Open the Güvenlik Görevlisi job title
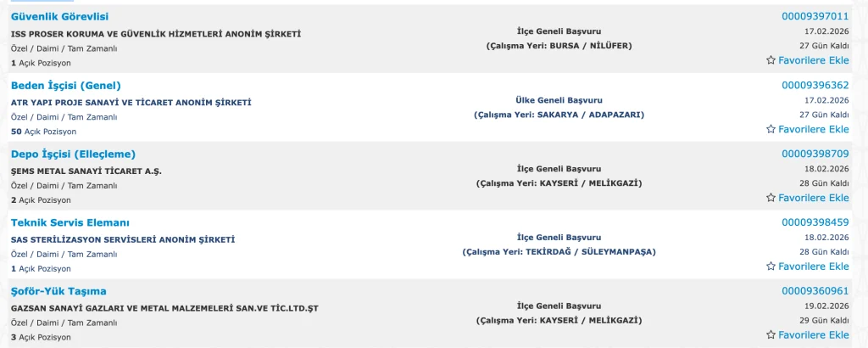This screenshot has height=348, width=868. coord(59,16)
